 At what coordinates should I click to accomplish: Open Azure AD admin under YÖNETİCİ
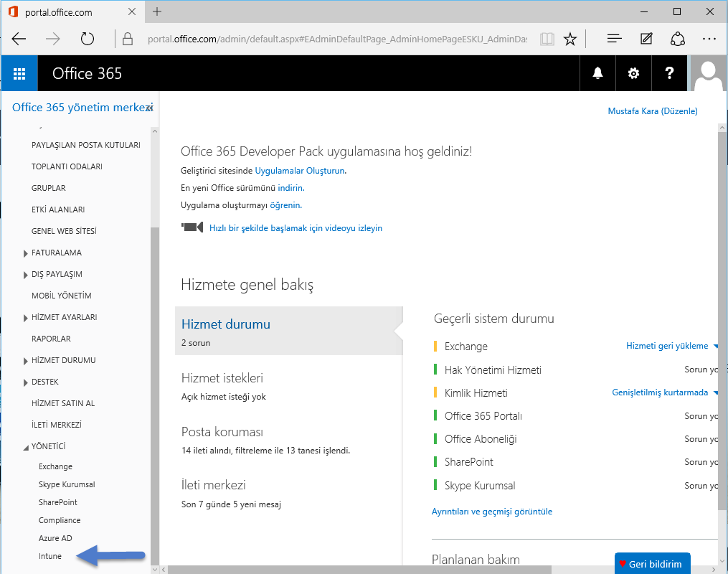coord(55,538)
